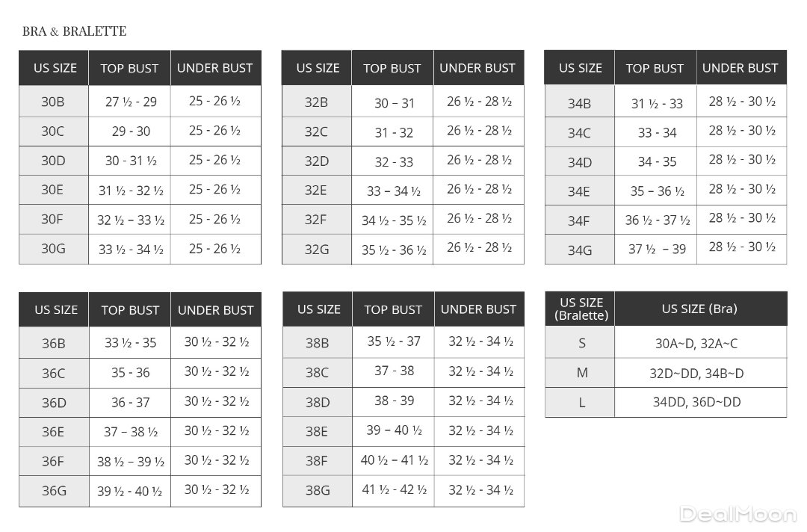Click the 37 ½ - 39 top bust cell

pyautogui.click(x=657, y=250)
